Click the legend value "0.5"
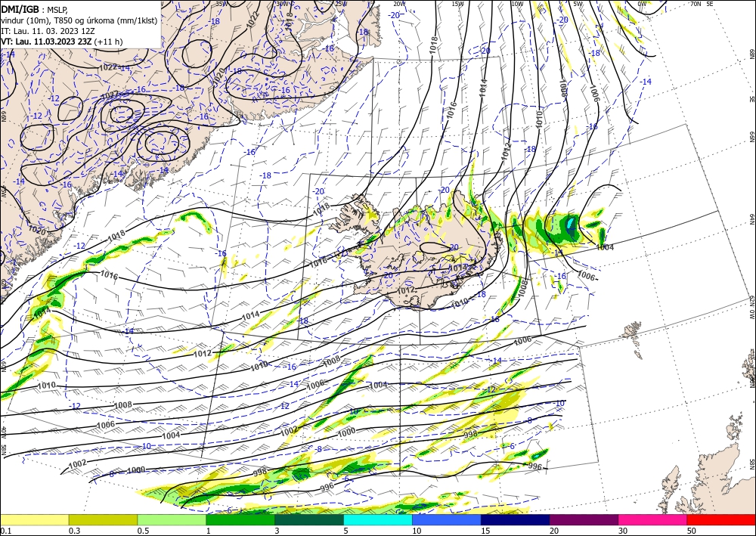 coord(143,531)
